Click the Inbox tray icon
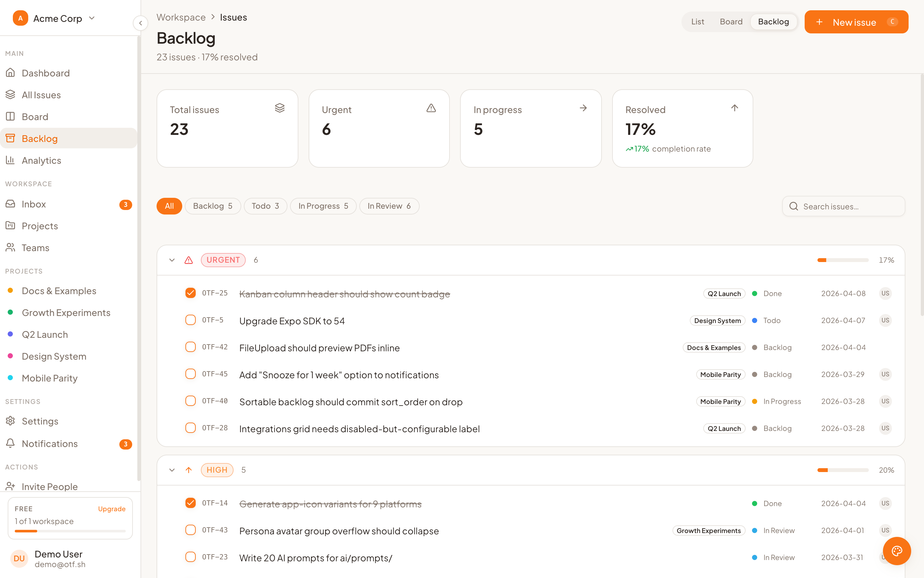Image resolution: width=924 pixels, height=578 pixels. tap(11, 204)
